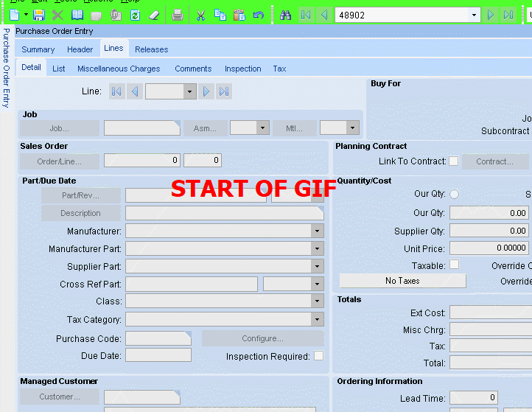Open the New icon dropdown arrow
This screenshot has height=412, width=532.
point(26,15)
